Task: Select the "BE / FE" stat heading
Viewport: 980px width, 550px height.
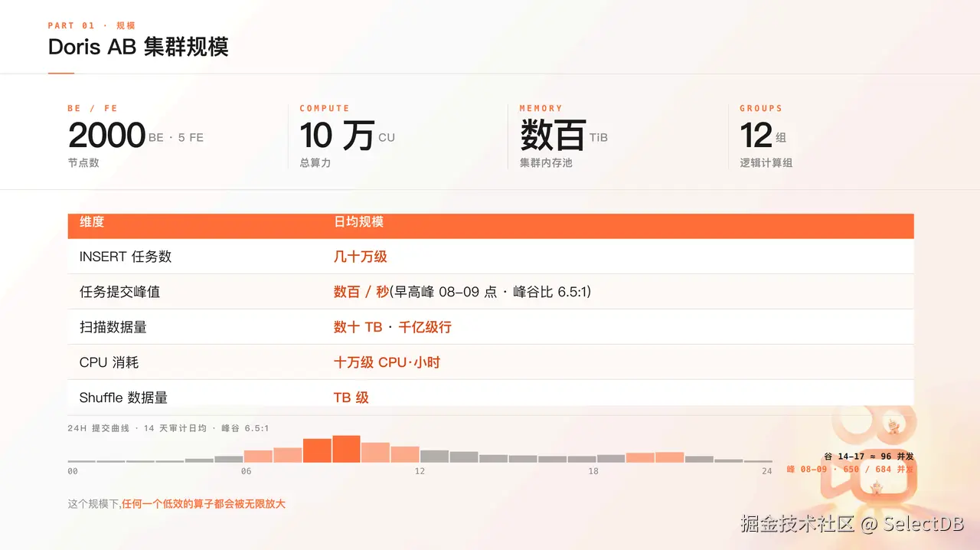Action: click(93, 108)
